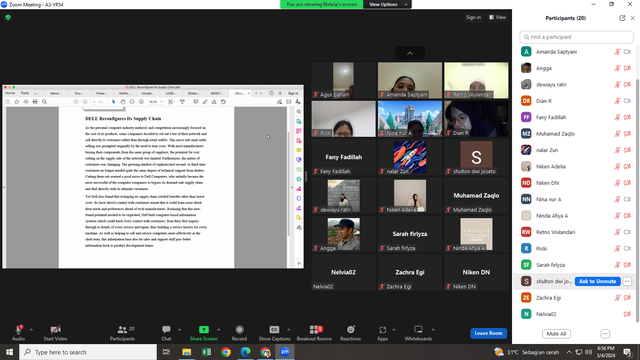The image size is (640, 360).
Task: Open more options for shulton dwi row
Action: tap(627, 281)
